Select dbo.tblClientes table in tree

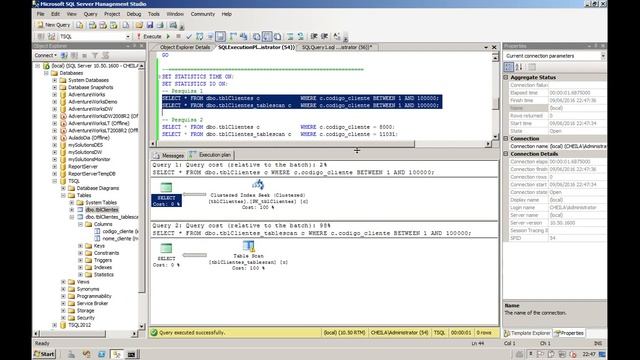[x=102, y=210]
